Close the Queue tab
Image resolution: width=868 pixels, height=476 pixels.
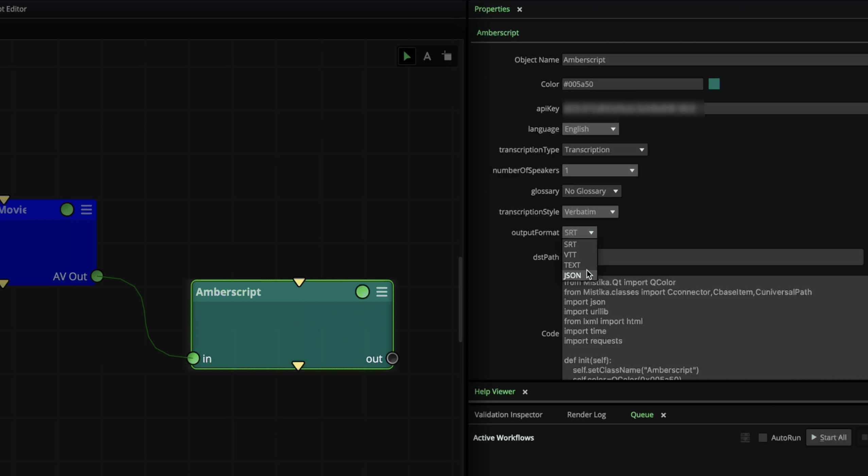click(663, 415)
